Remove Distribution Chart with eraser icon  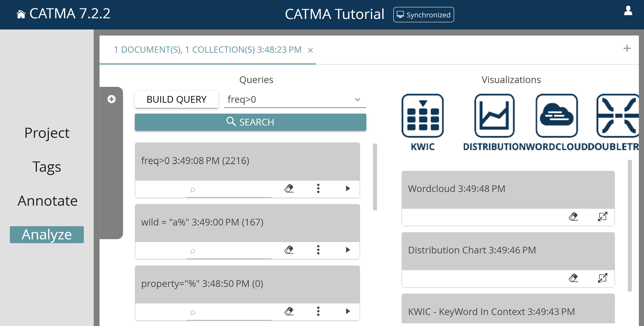tap(573, 278)
